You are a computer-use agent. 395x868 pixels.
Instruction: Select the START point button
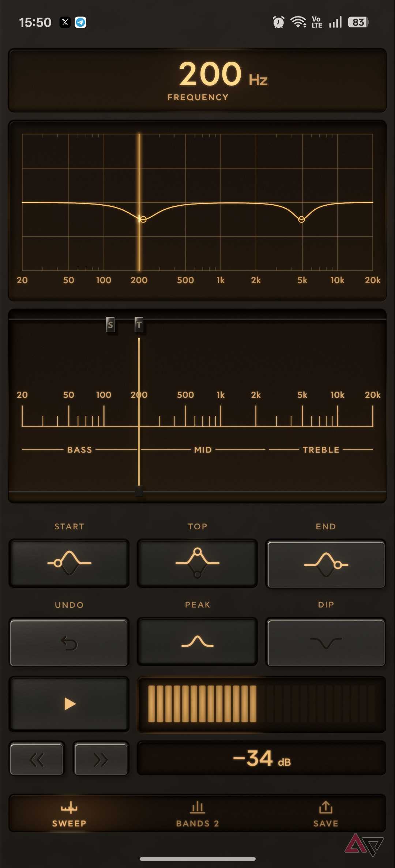pyautogui.click(x=69, y=563)
